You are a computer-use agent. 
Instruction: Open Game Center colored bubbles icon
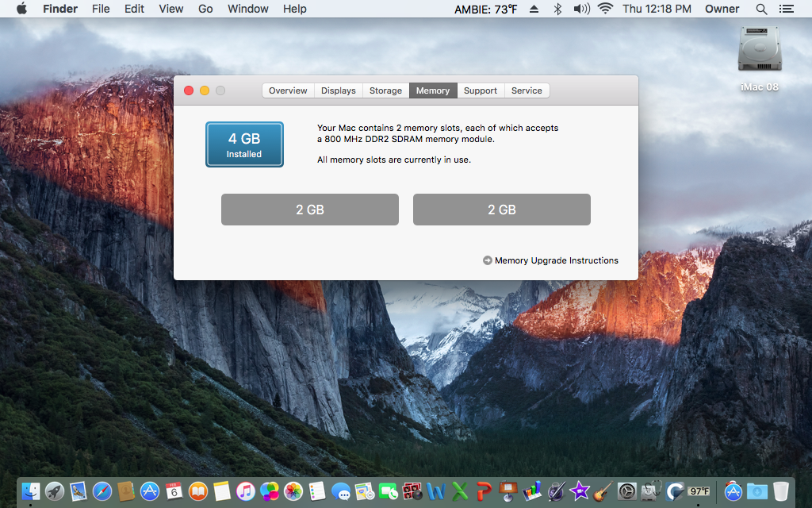(x=270, y=491)
